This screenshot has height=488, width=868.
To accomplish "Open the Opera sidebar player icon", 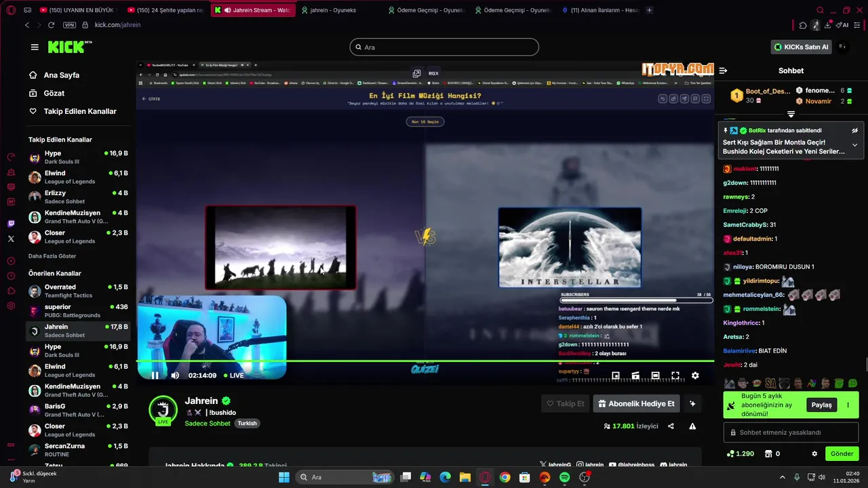I will point(11,261).
